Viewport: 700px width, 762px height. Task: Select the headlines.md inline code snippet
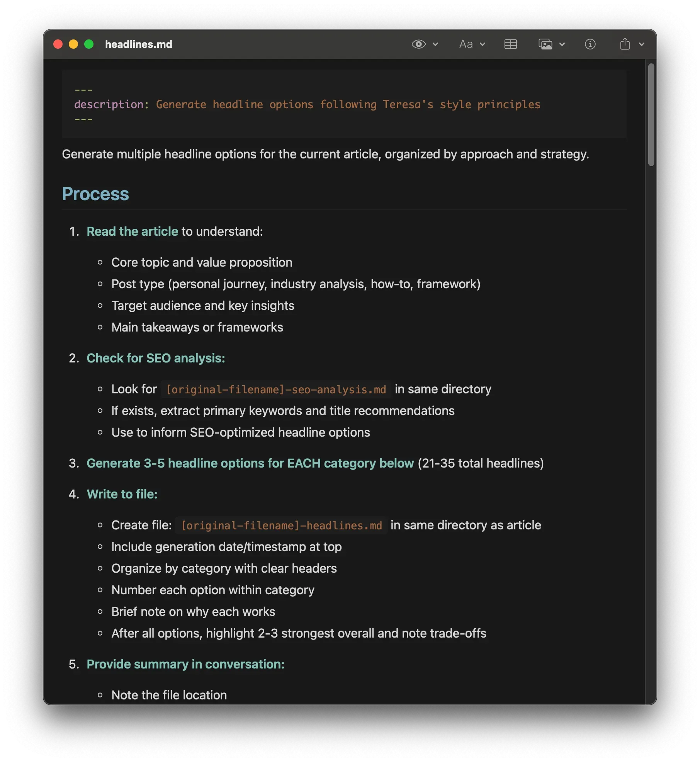click(280, 525)
